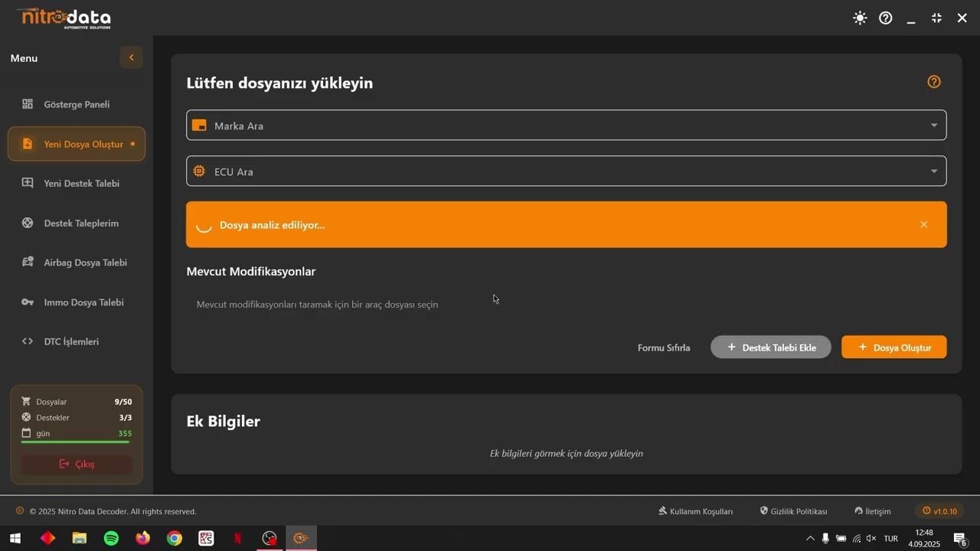Click the Dosya Oluştur button
980x551 pixels.
click(x=894, y=347)
